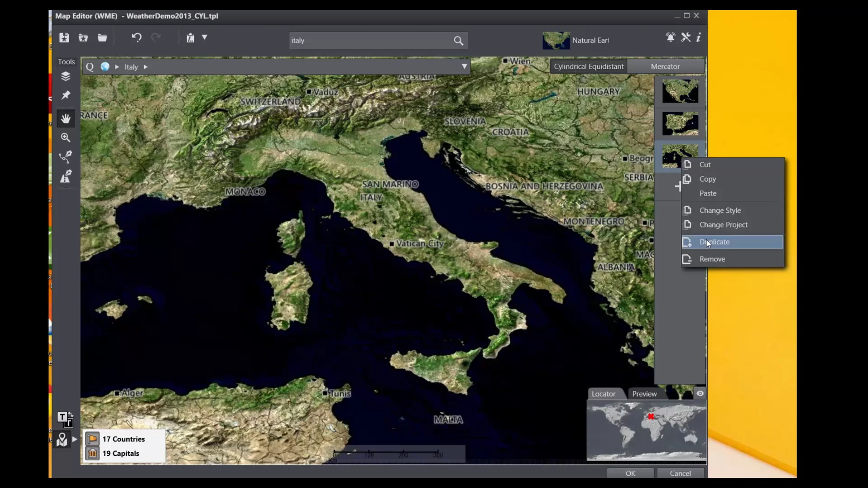This screenshot has width=868, height=488.
Task: Select the Pin tool in the Tools panel
Action: (x=66, y=95)
